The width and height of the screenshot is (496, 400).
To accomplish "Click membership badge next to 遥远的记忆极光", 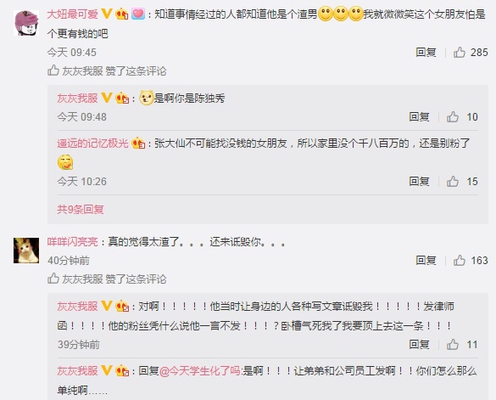I will coord(138,143).
